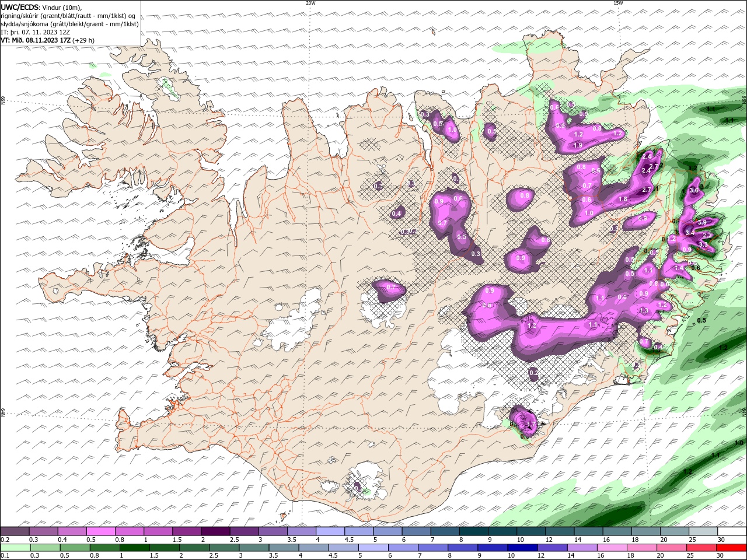
Task: Click the 3.9 snowfall value on the map
Action: tap(702, 222)
